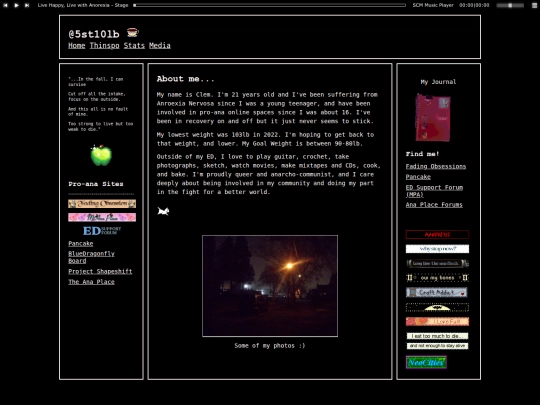
Task: Click the song progress bar
Action: [x=269, y=5]
